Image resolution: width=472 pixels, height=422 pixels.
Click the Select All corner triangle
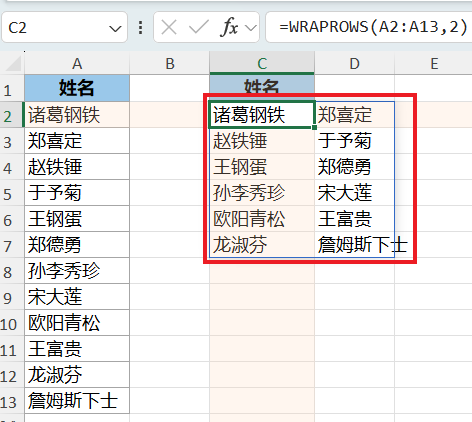coord(13,63)
